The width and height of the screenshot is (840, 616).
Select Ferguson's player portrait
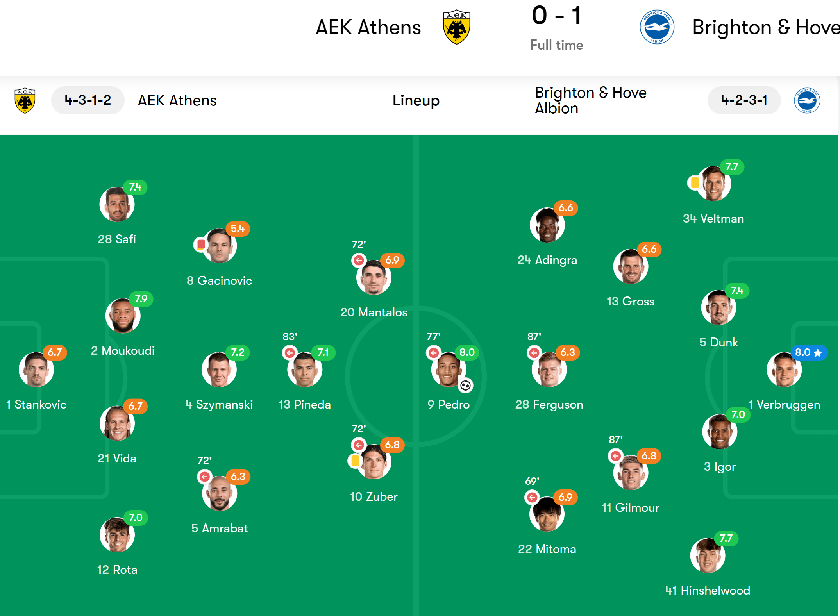point(549,370)
